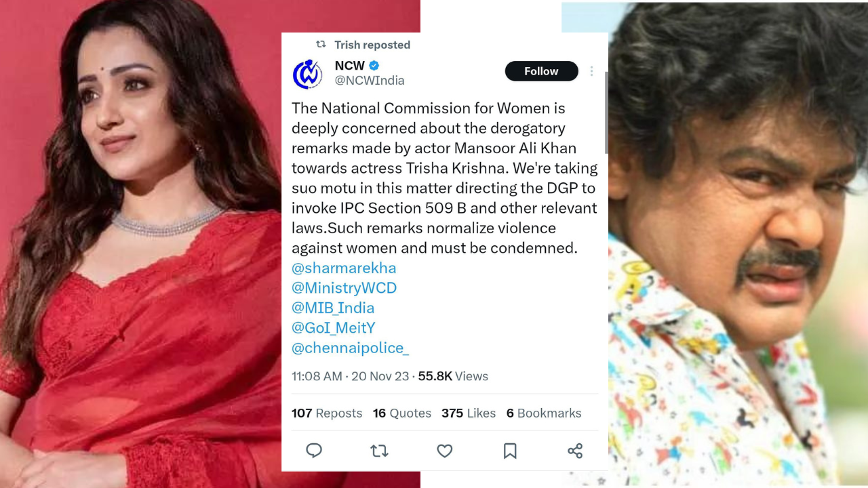Click the repost arrows beside Trish reposted
The height and width of the screenshot is (488, 868).
(321, 45)
